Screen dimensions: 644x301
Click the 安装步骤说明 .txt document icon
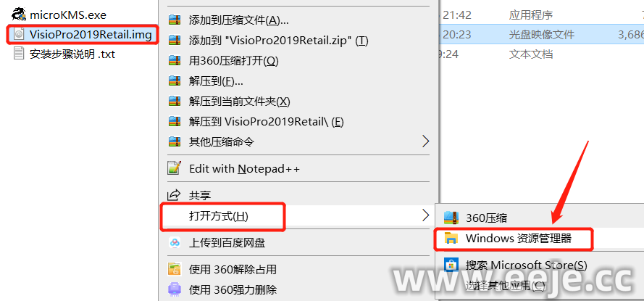click(19, 54)
